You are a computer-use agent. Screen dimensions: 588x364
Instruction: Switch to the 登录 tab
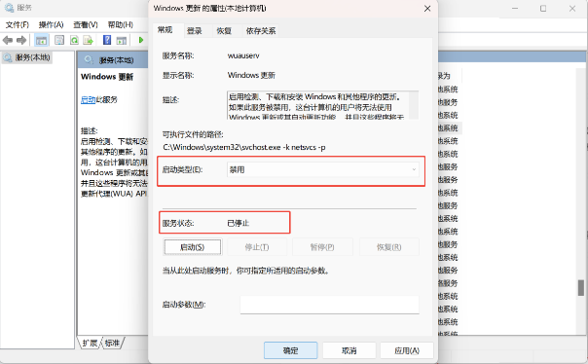pos(195,31)
